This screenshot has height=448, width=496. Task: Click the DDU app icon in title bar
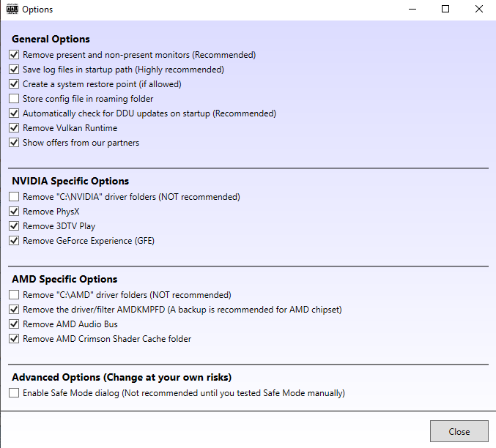12,9
